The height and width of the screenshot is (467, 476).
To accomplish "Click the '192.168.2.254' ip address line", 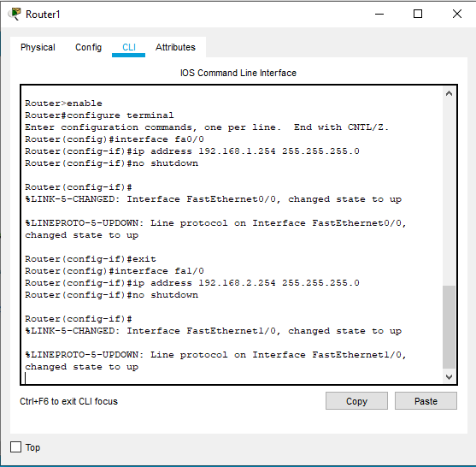I will 192,283.
